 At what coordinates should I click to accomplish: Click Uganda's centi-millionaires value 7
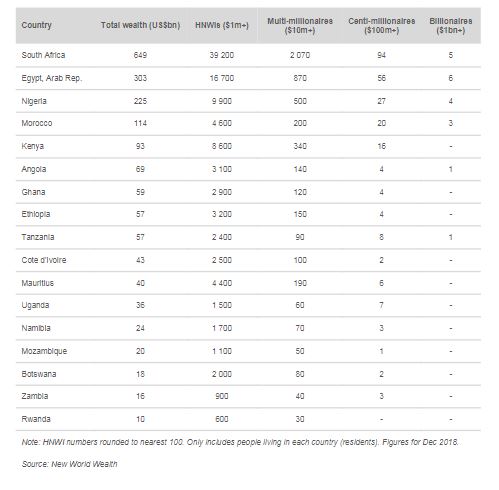381,305
